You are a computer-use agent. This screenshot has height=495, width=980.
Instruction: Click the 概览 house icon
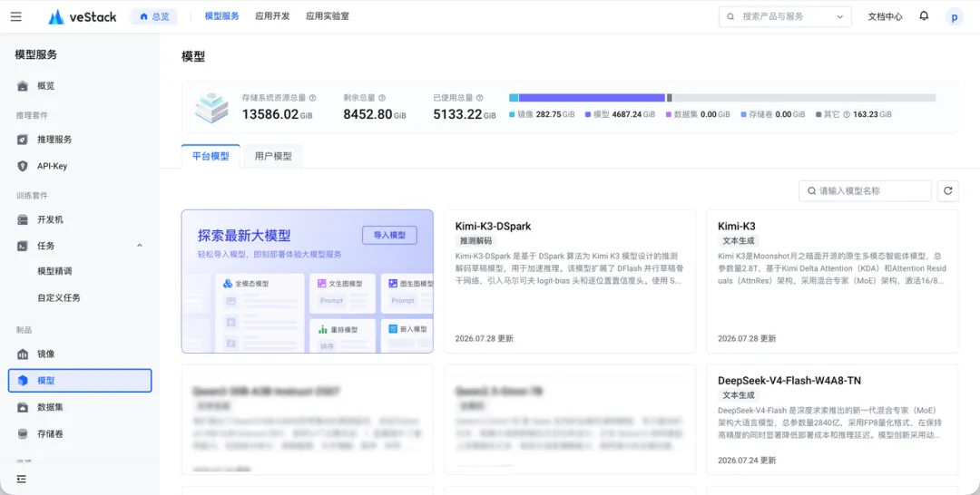23,86
